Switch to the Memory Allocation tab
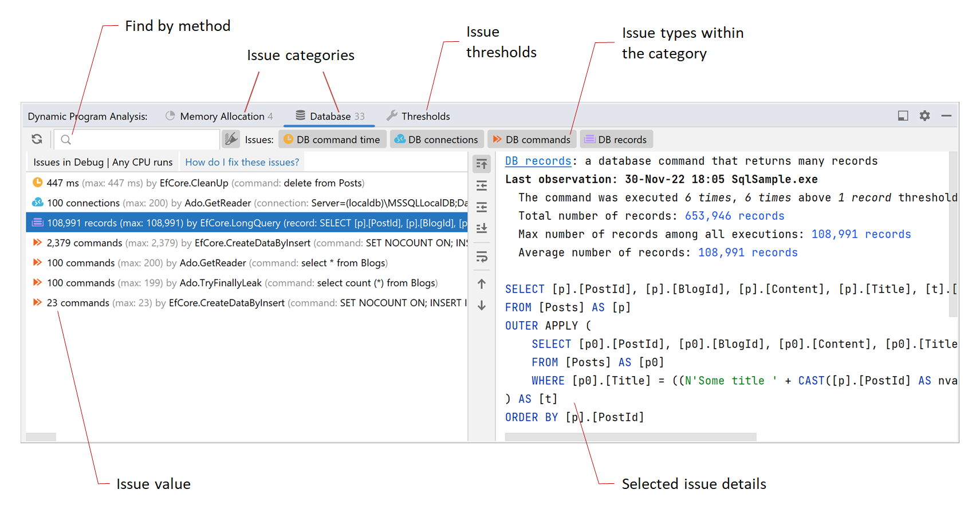980x513 pixels. [219, 116]
